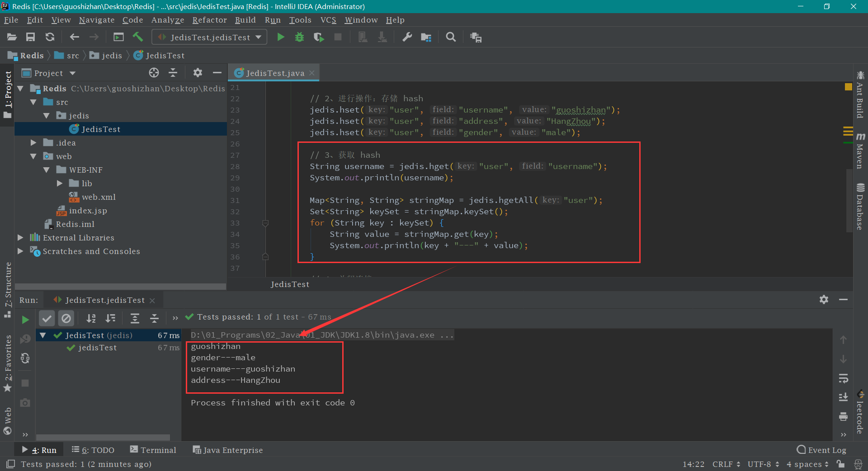Open JedisTest.jedisTest run configuration dropdown
Screen dimensions: 868x471
pos(209,37)
